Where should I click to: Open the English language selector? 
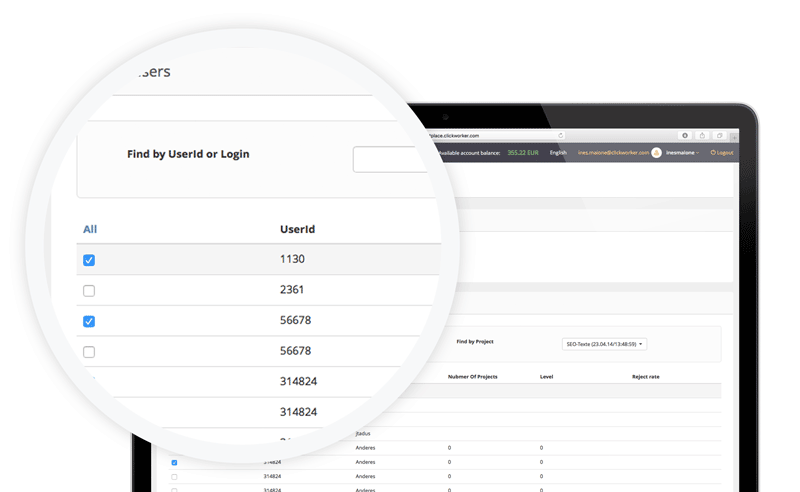click(x=558, y=153)
